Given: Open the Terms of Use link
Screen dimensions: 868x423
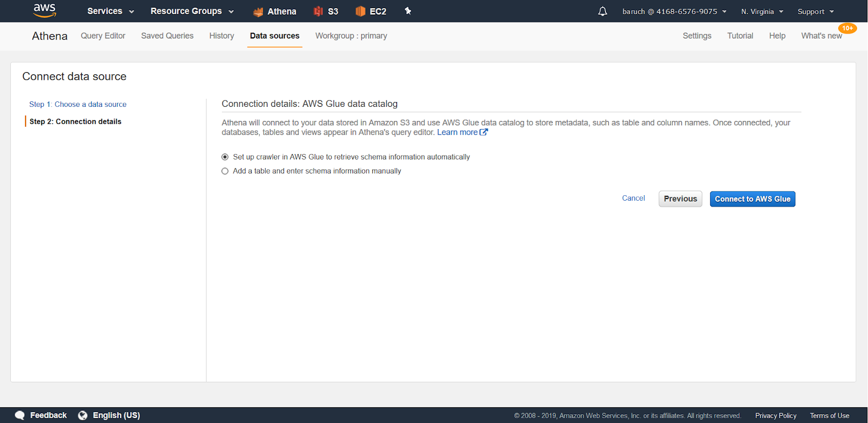Looking at the screenshot, I should tap(829, 416).
